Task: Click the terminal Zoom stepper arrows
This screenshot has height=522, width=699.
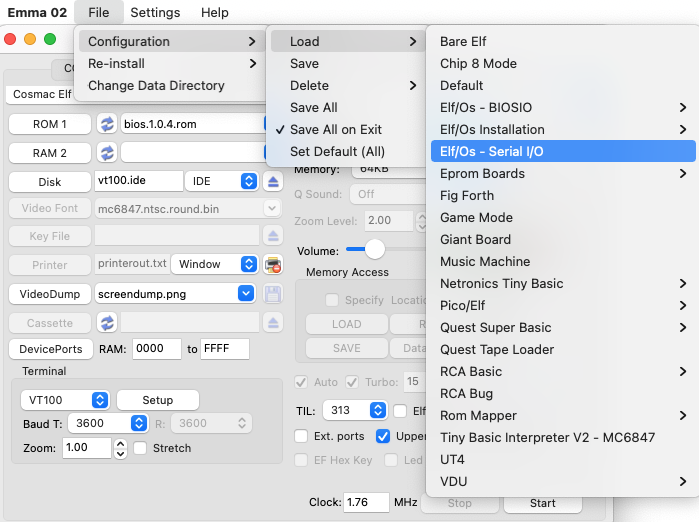Action: (x=120, y=448)
